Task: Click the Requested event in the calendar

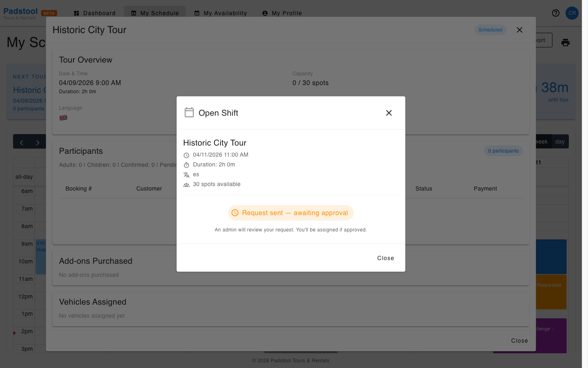Action: click(551, 292)
